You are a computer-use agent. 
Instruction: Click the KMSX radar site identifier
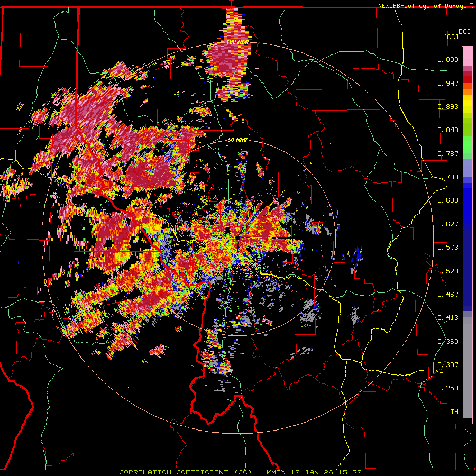[276, 472]
